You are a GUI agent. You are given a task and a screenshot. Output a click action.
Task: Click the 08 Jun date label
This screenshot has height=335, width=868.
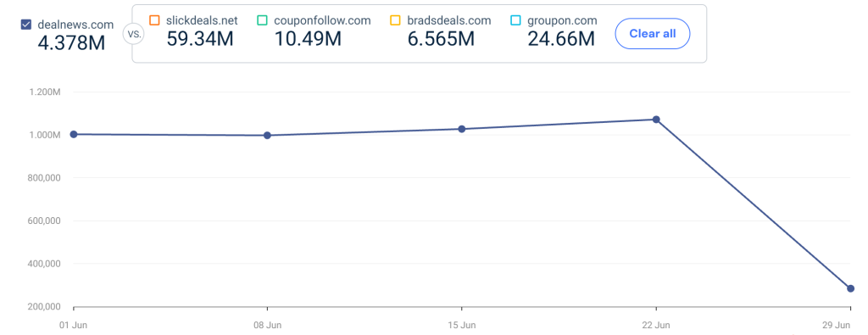click(267, 325)
